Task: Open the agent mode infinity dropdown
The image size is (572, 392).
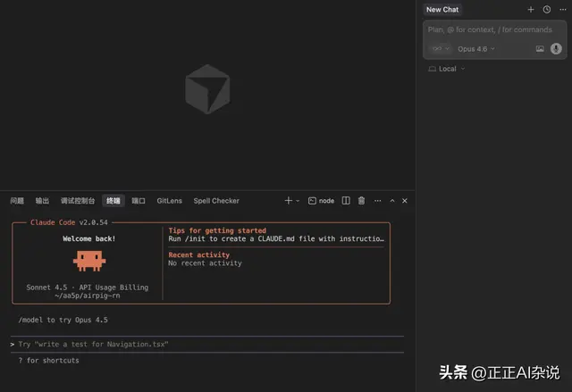Action: [x=441, y=48]
